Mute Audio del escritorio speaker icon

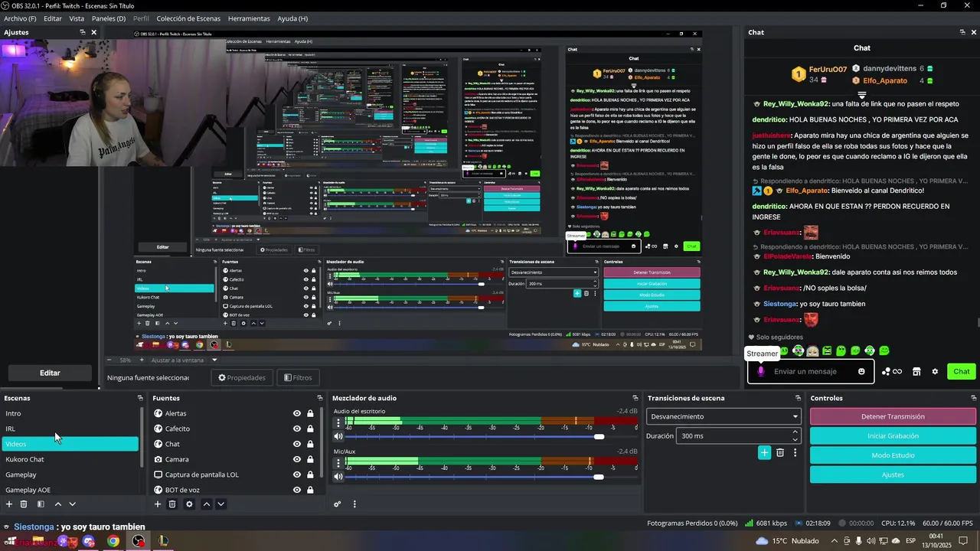(x=338, y=436)
